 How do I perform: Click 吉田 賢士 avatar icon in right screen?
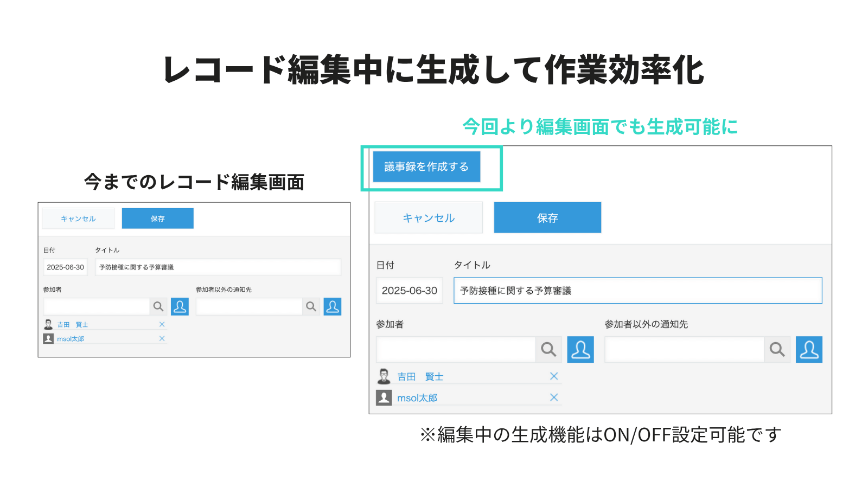click(384, 376)
